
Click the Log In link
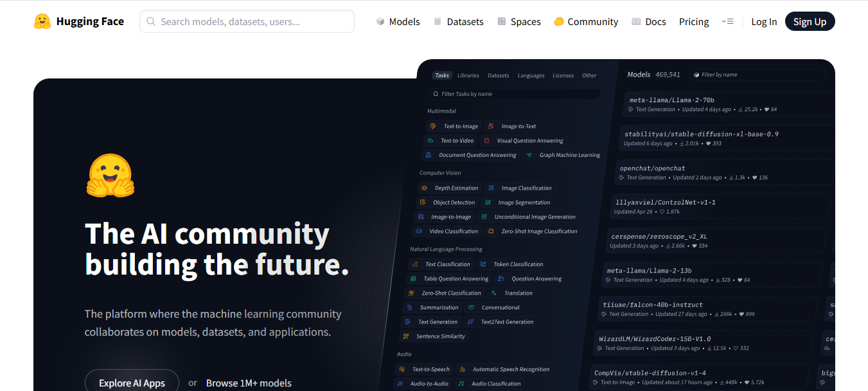[x=764, y=21]
